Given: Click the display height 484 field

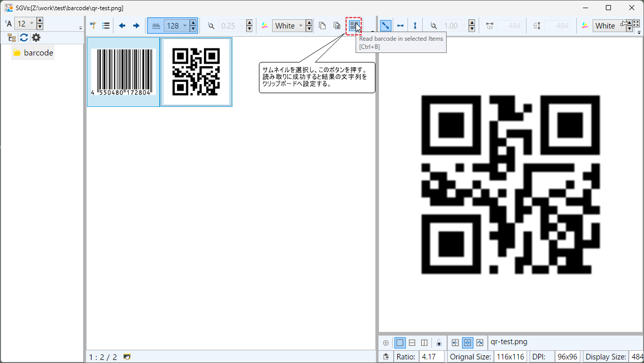Looking at the screenshot, I should tap(557, 25).
